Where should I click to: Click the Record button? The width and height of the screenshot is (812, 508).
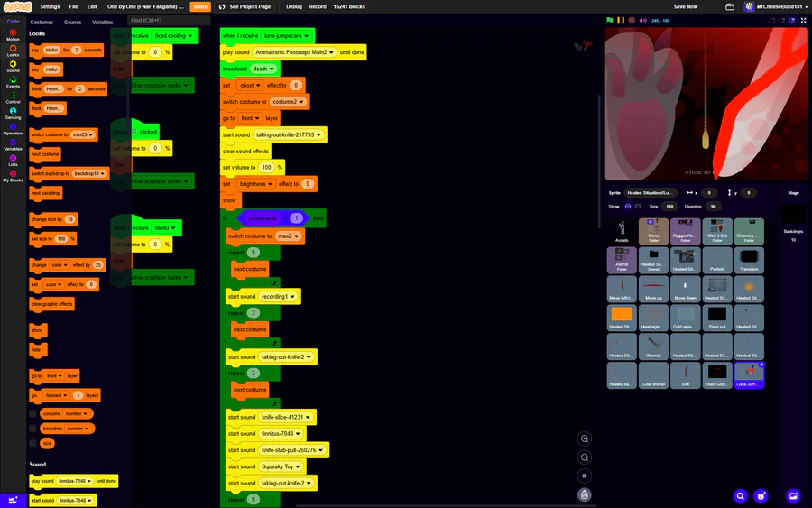pyautogui.click(x=318, y=6)
